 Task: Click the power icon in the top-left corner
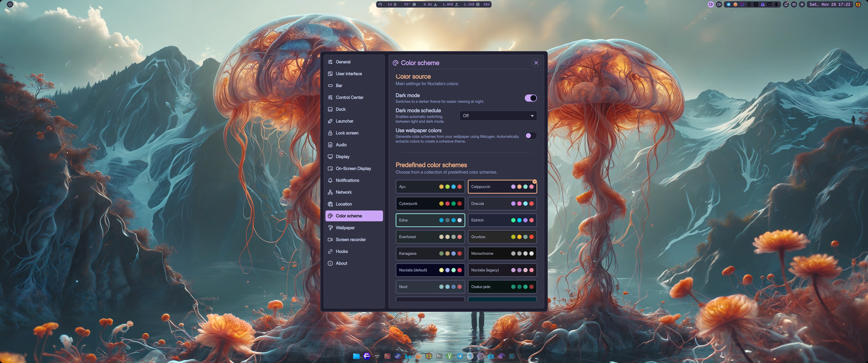pyautogui.click(x=10, y=5)
